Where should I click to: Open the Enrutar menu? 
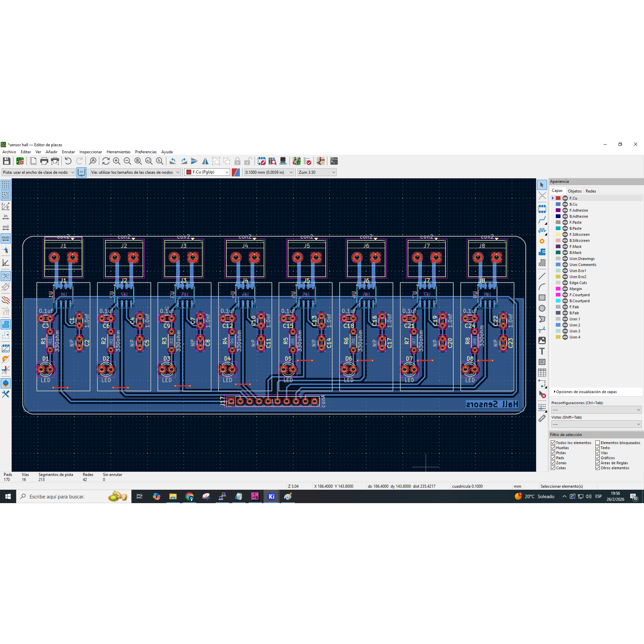point(68,152)
